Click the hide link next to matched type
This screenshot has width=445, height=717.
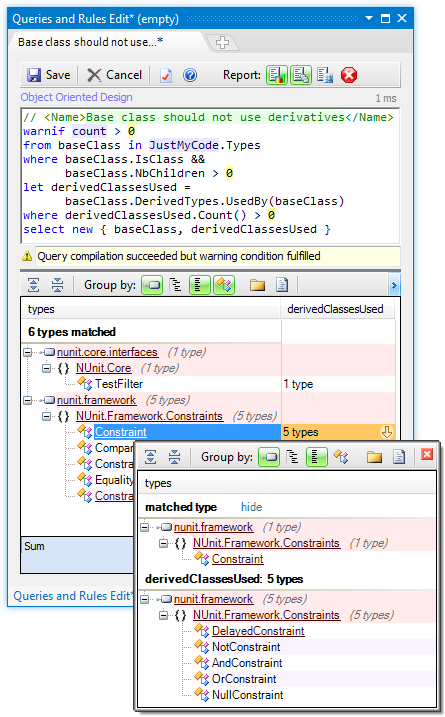(x=252, y=507)
